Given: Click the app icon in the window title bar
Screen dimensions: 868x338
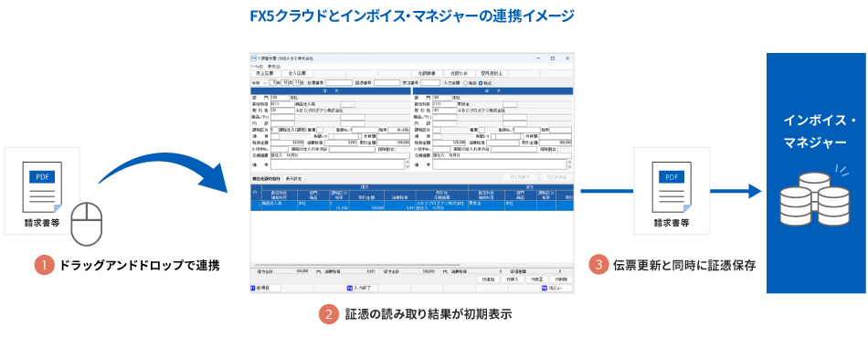Looking at the screenshot, I should coord(253,58).
